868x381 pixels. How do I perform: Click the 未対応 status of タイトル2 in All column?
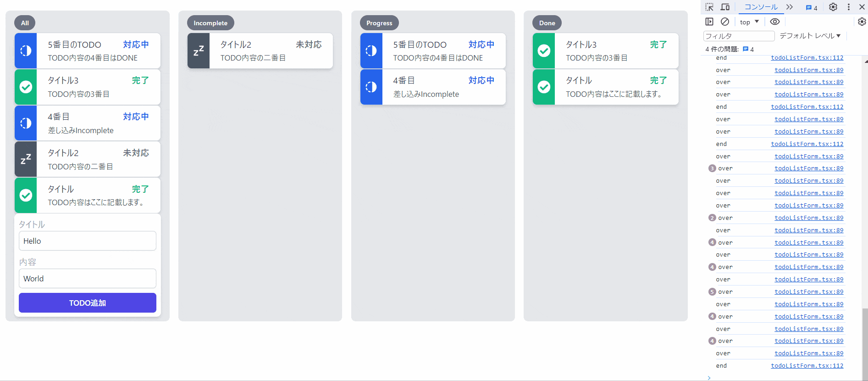[x=136, y=153]
